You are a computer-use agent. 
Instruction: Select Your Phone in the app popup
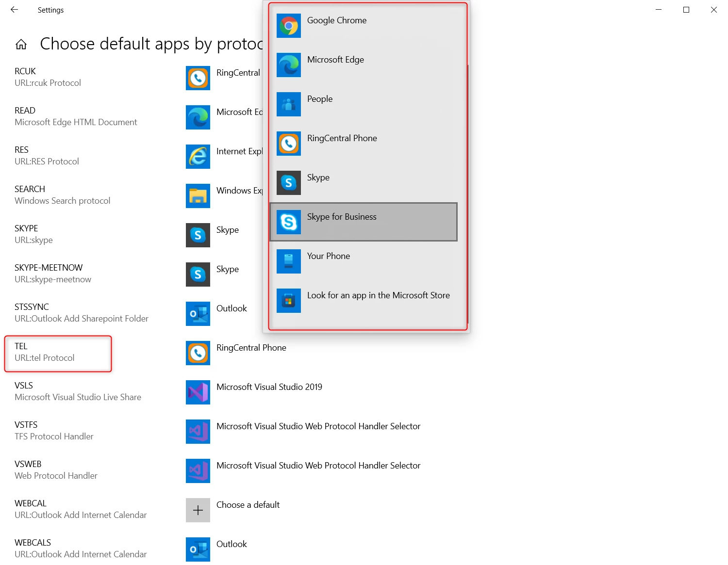[364, 261]
